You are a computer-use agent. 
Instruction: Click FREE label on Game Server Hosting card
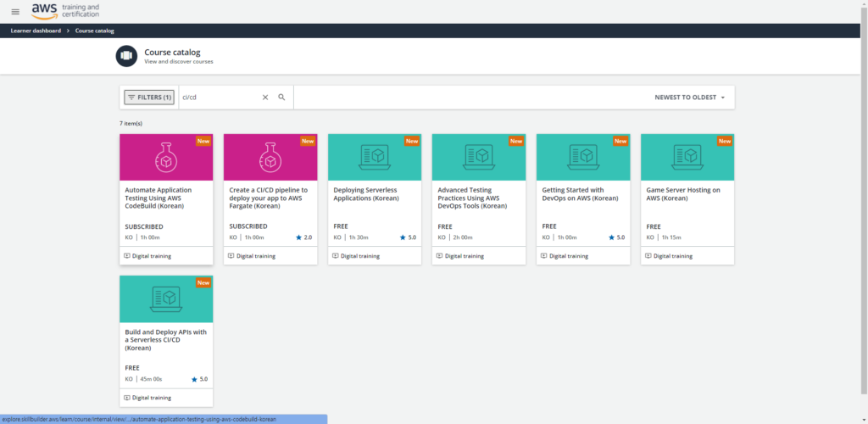[654, 226]
